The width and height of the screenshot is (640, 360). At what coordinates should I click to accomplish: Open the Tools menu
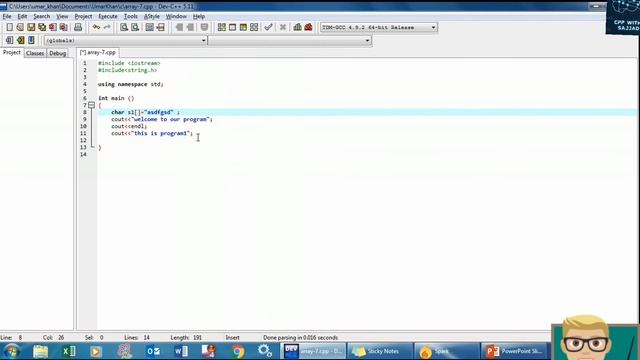coord(131,16)
